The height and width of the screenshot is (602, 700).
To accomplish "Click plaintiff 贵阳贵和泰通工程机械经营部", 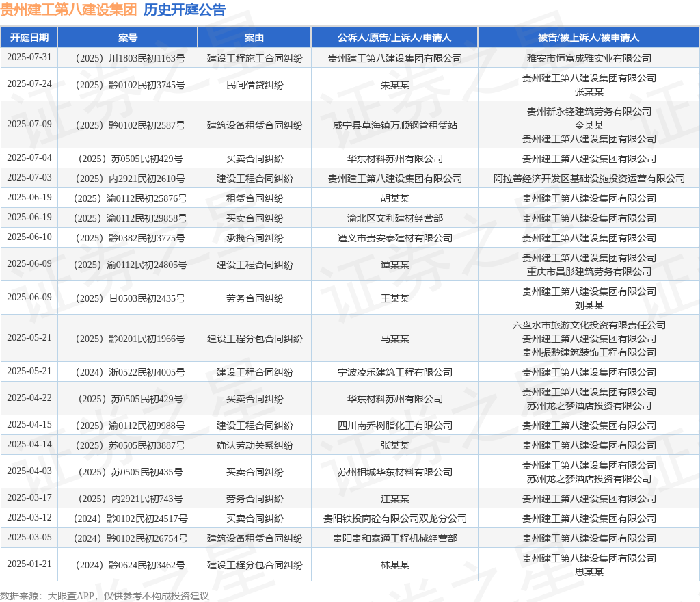I will point(394,538).
